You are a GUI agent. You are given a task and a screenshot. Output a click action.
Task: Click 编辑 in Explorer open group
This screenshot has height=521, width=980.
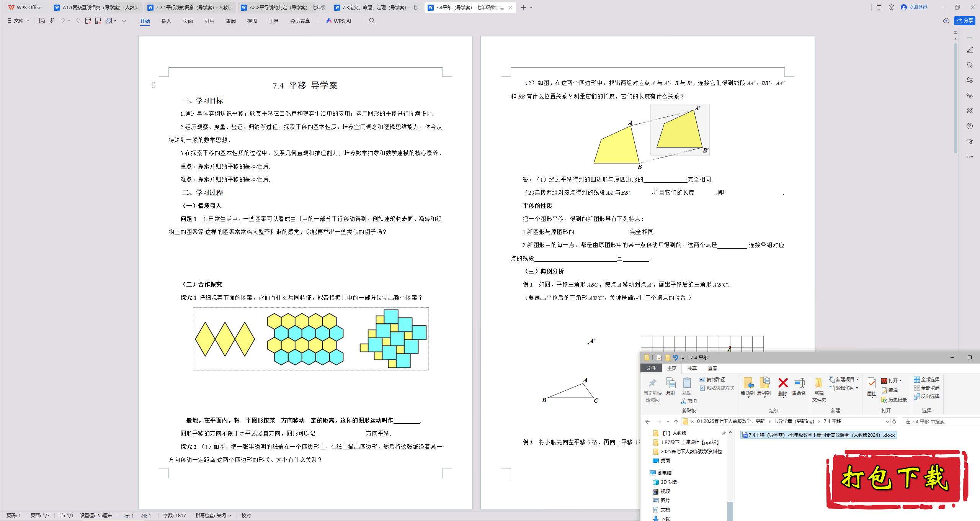[890, 390]
